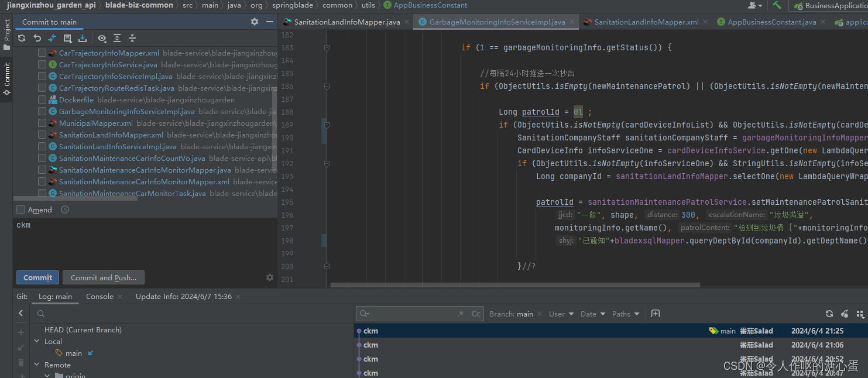Open the code-with-me user icon
Screen dimensions: 868x378
755,5
